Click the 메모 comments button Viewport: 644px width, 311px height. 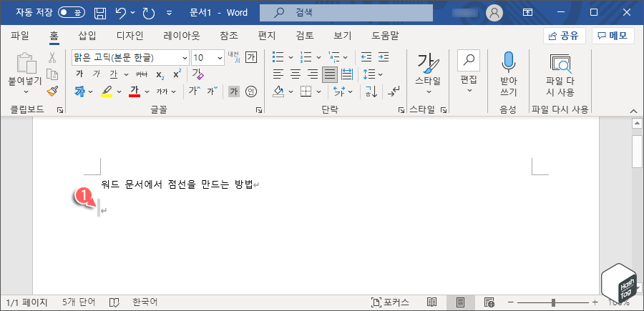(x=614, y=36)
